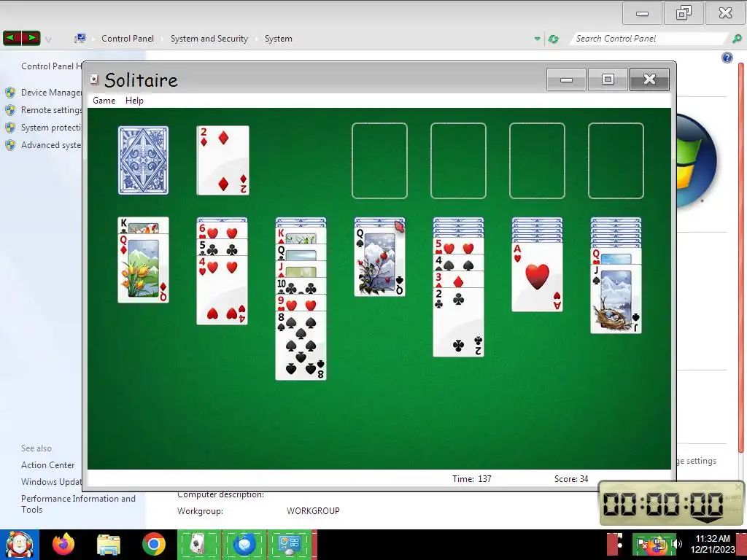Select the red king in third column
Viewport: 747px width, 560px height.
click(x=301, y=236)
